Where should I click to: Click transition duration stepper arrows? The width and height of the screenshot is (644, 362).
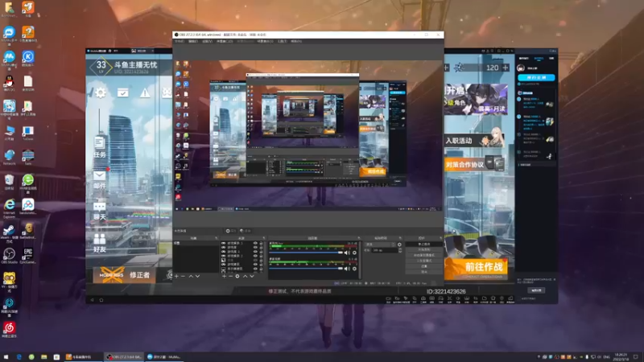pos(400,250)
